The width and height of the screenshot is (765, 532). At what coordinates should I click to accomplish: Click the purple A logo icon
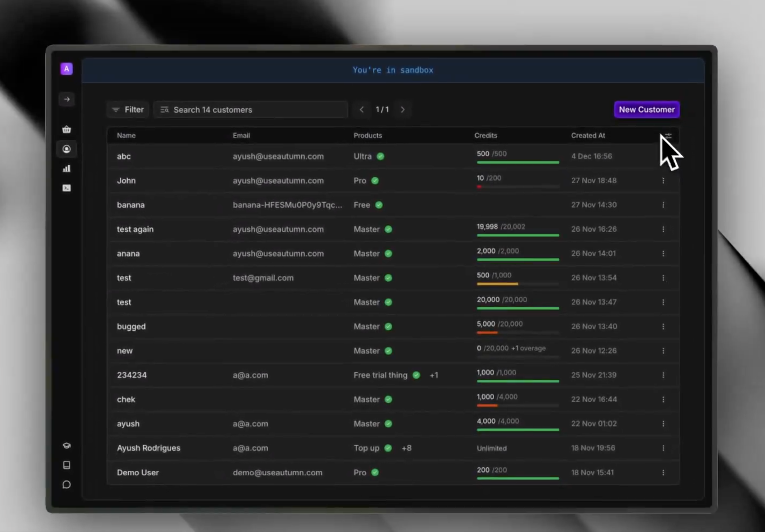pyautogui.click(x=67, y=69)
